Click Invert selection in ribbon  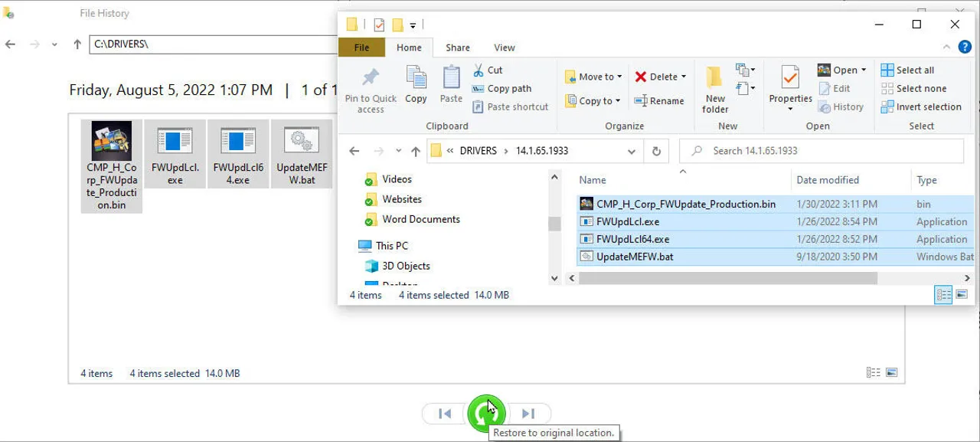[921, 107]
